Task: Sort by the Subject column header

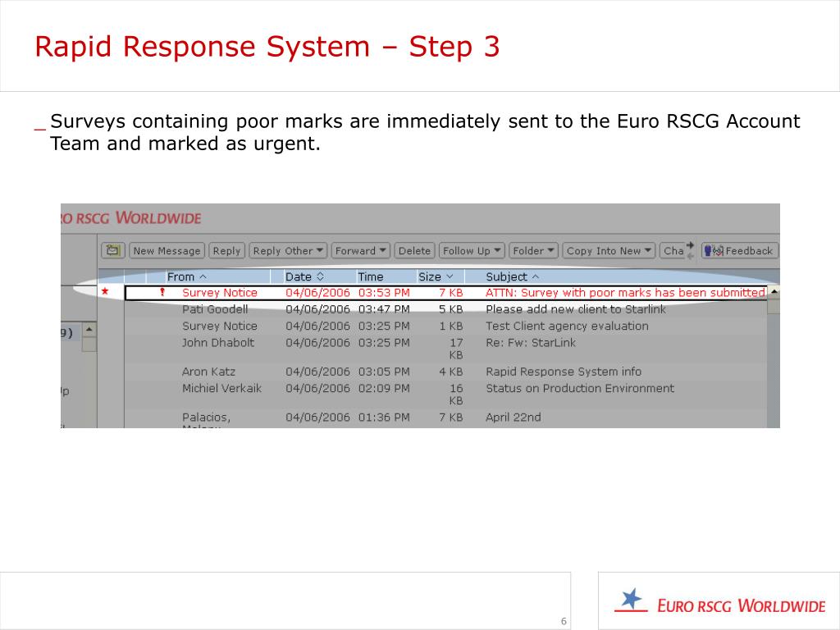Action: click(512, 277)
